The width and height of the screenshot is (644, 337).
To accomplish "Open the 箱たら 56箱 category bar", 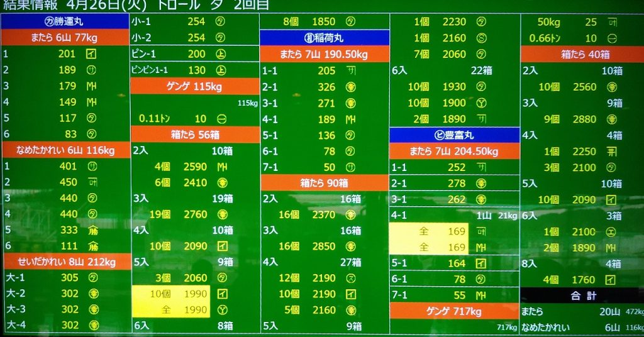I will tap(195, 135).
